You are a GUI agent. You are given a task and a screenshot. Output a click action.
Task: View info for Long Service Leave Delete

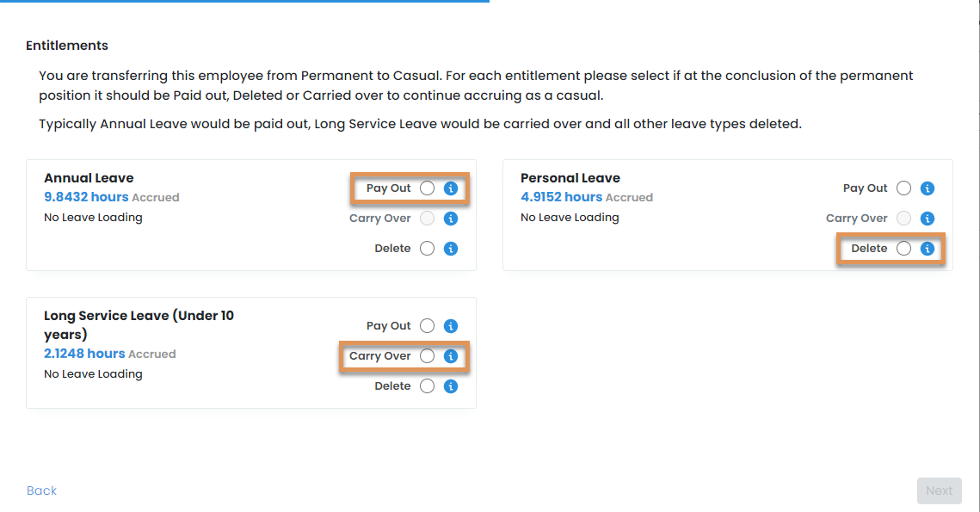tap(450, 386)
